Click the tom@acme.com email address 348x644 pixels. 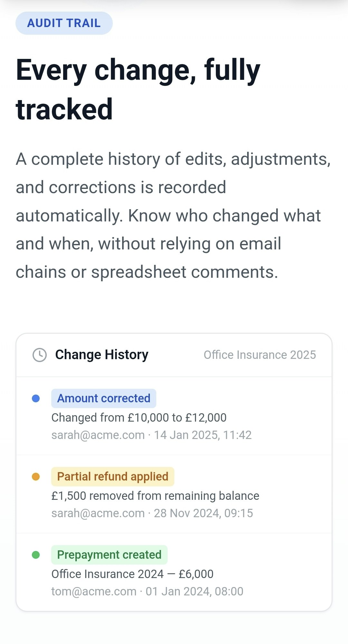(x=94, y=592)
